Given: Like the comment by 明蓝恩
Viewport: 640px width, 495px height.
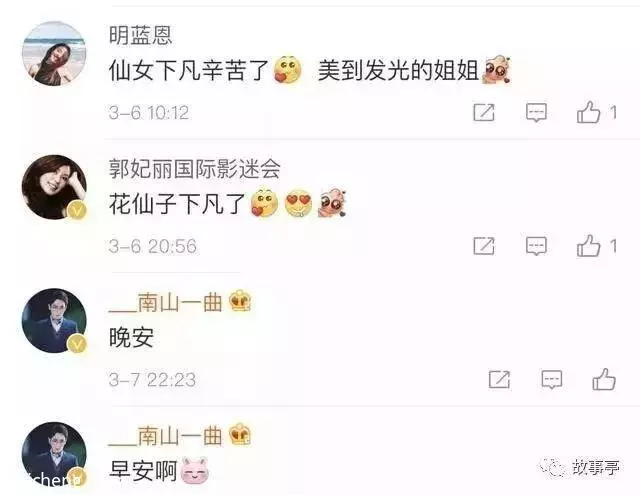Looking at the screenshot, I should (588, 112).
